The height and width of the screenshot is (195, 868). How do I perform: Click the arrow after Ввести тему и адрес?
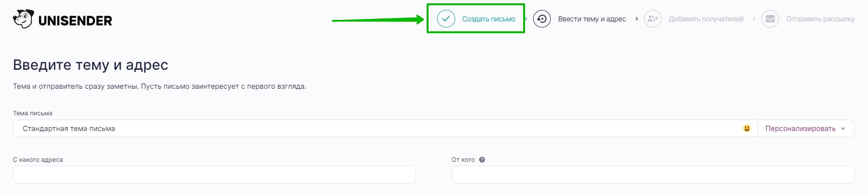[636, 19]
